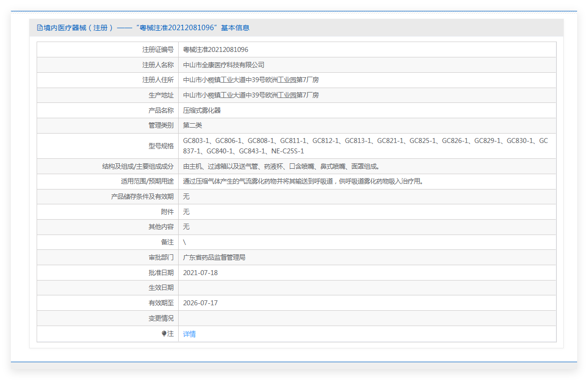This screenshot has width=588, height=380.
Task: Click the 管理类别 label
Action: 161,126
